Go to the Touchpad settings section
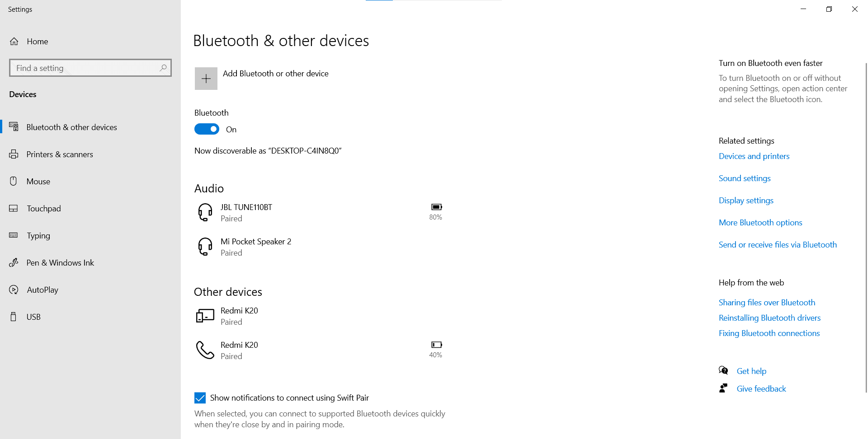Image resolution: width=868 pixels, height=439 pixels. pyautogui.click(x=43, y=209)
